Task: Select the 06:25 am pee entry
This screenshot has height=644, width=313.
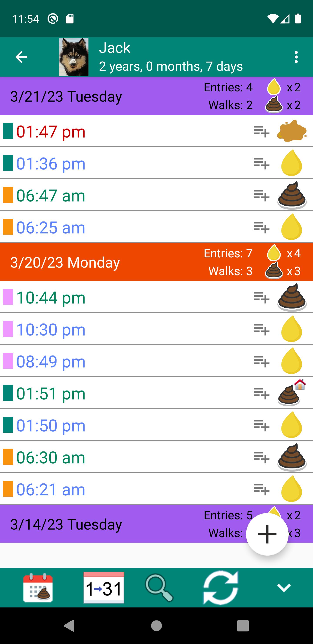Action: [156, 227]
